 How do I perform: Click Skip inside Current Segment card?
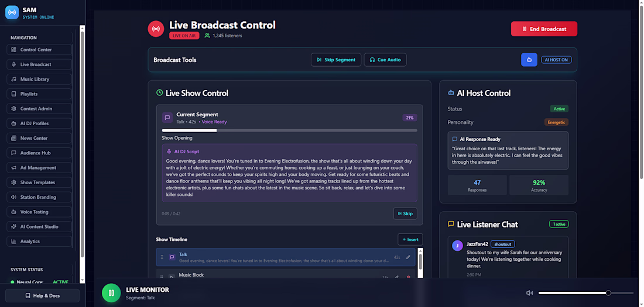(405, 213)
